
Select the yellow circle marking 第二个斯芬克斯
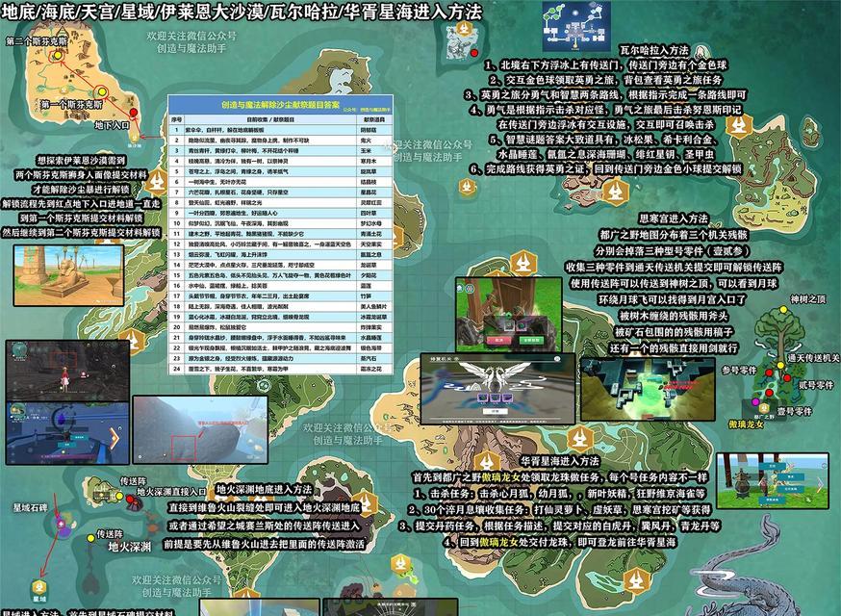[57, 55]
